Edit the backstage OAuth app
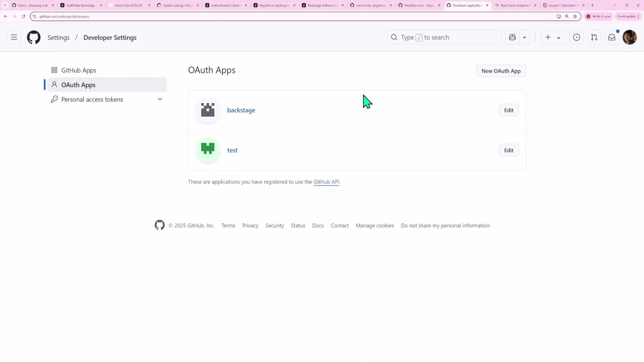Screen dimensions: 644x362 click(x=508, y=110)
